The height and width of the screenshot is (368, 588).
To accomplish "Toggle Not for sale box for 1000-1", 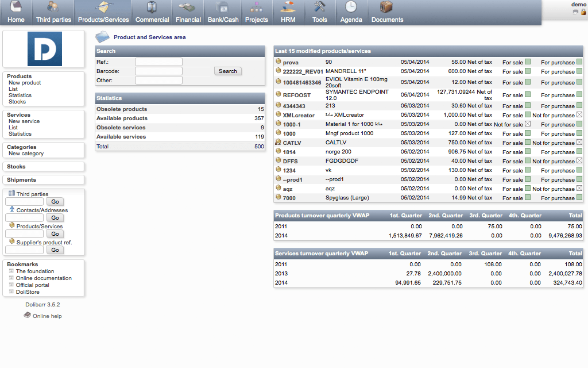I will (528, 124).
